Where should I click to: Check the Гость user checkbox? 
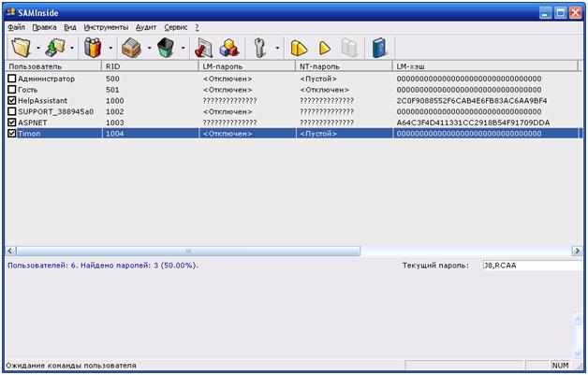12,90
